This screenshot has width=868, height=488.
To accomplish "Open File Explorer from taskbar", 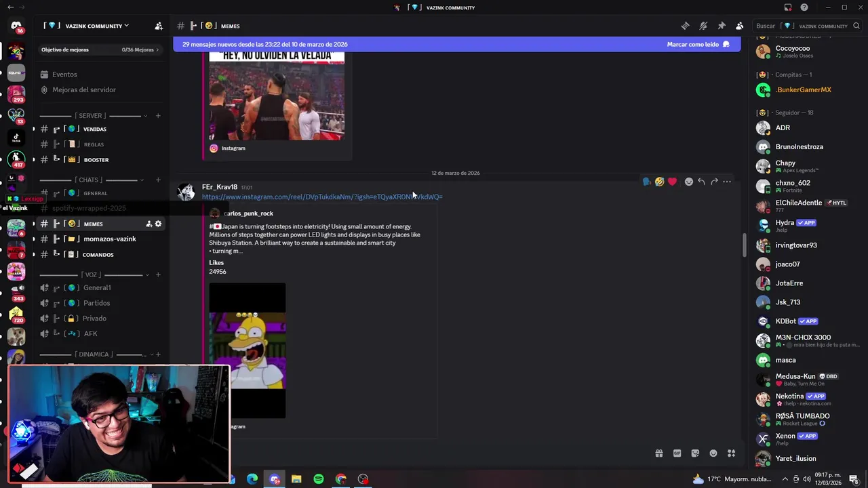I will pos(296,479).
